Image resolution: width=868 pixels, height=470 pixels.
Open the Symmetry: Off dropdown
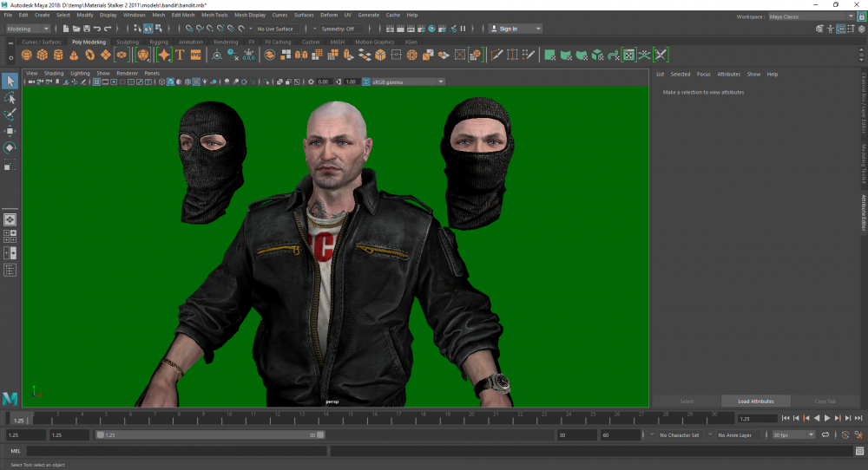click(341, 29)
